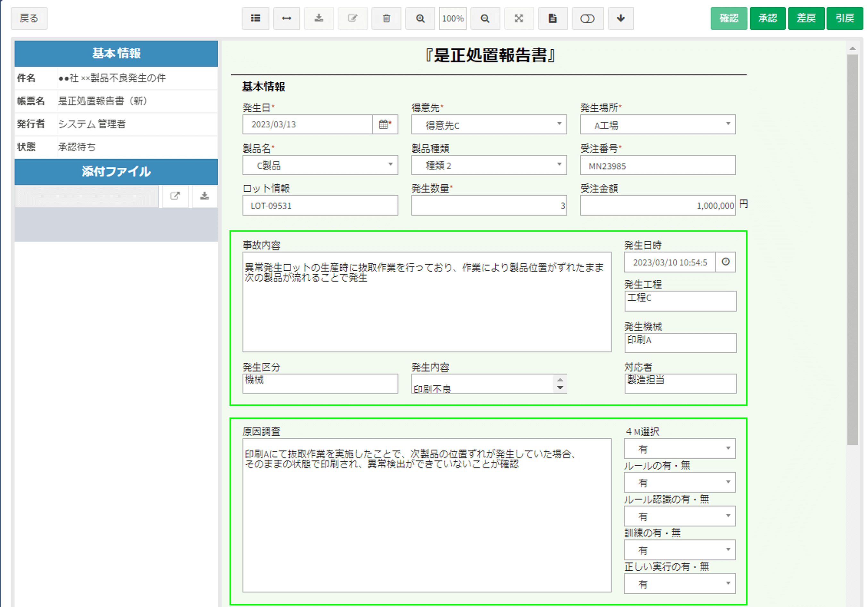Click the 添付ファイル panel header
The width and height of the screenshot is (868, 607).
(x=116, y=171)
